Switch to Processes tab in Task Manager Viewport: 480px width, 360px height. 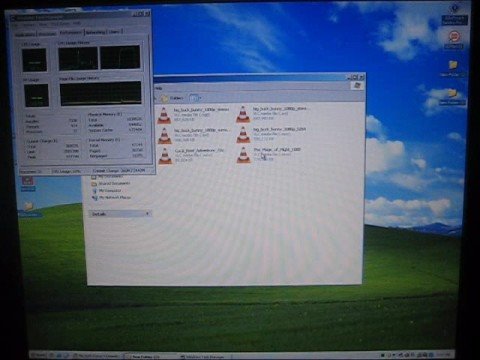pos(47,34)
